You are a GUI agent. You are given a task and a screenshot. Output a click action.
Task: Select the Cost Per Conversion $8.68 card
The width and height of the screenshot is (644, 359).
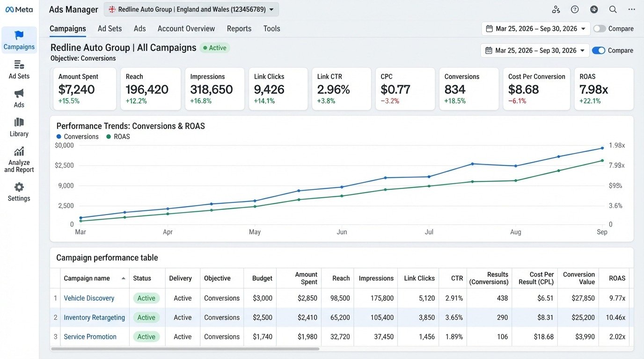[536, 89]
